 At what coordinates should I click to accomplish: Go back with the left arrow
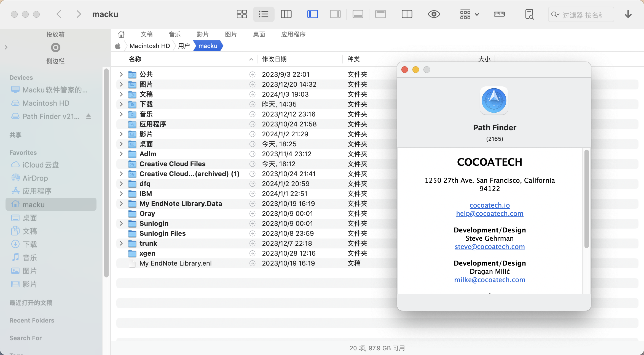pyautogui.click(x=59, y=14)
